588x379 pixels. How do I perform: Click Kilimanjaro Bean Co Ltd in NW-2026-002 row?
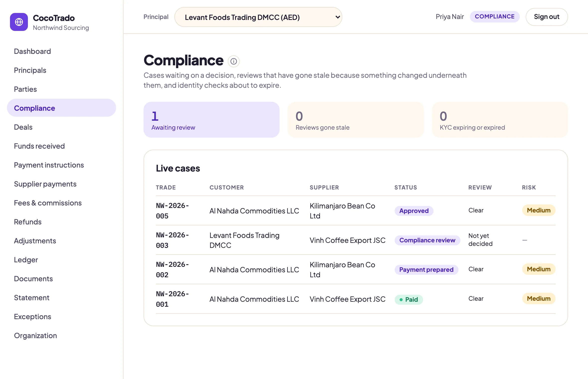pyautogui.click(x=342, y=270)
